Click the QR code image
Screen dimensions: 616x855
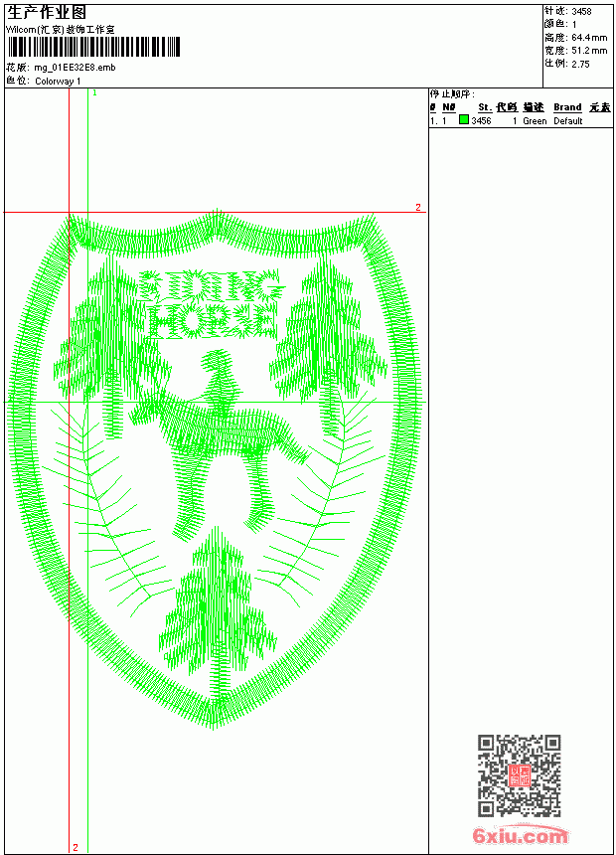[519, 775]
